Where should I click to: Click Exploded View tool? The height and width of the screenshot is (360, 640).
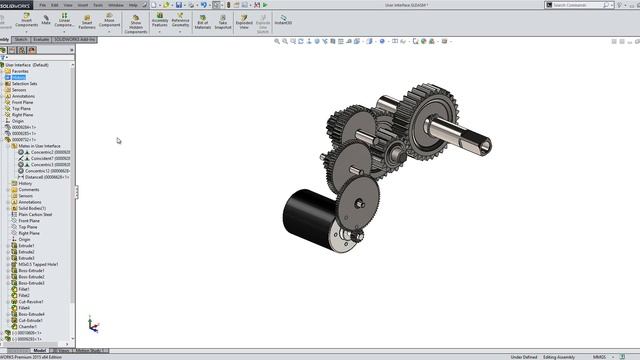[x=244, y=22]
